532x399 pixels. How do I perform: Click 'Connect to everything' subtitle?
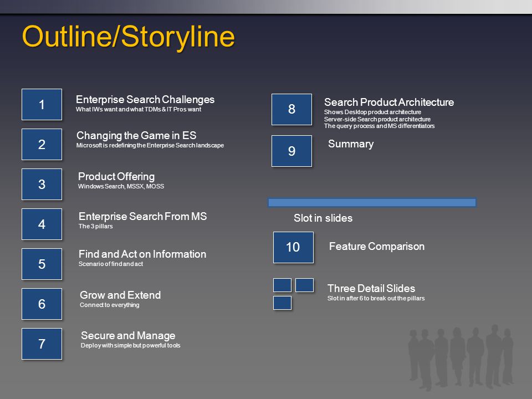[110, 305]
